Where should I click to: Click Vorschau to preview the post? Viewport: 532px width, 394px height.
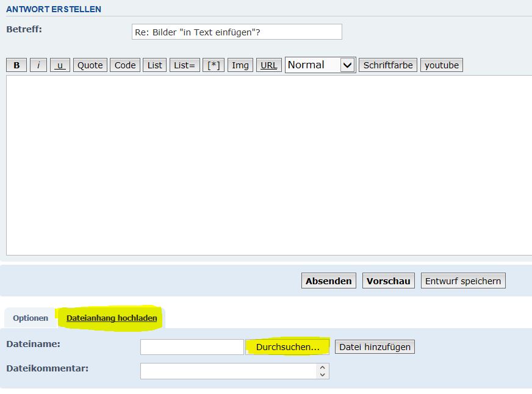click(x=389, y=281)
